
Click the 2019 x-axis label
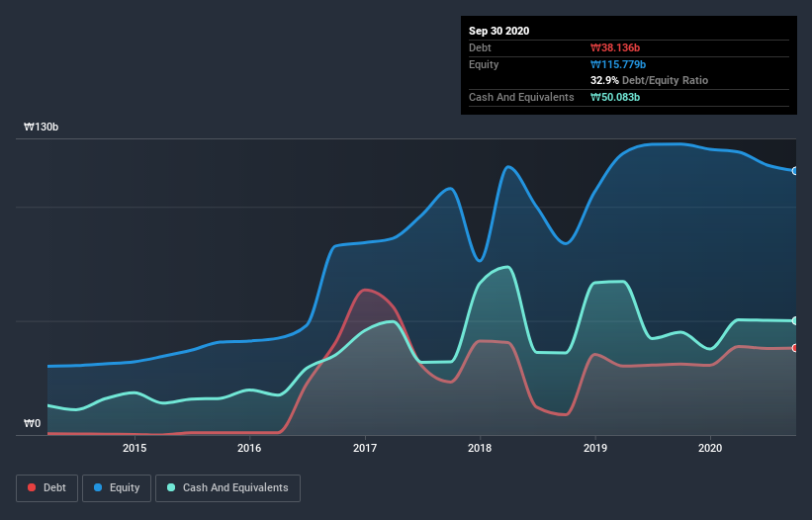coord(595,448)
